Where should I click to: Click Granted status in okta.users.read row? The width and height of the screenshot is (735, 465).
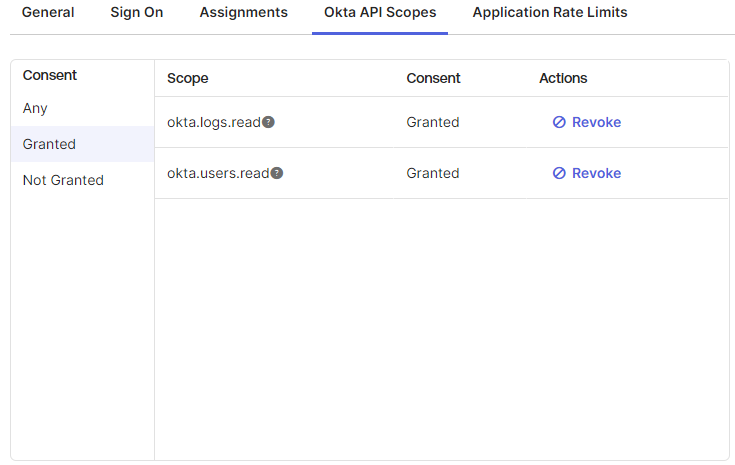[433, 173]
